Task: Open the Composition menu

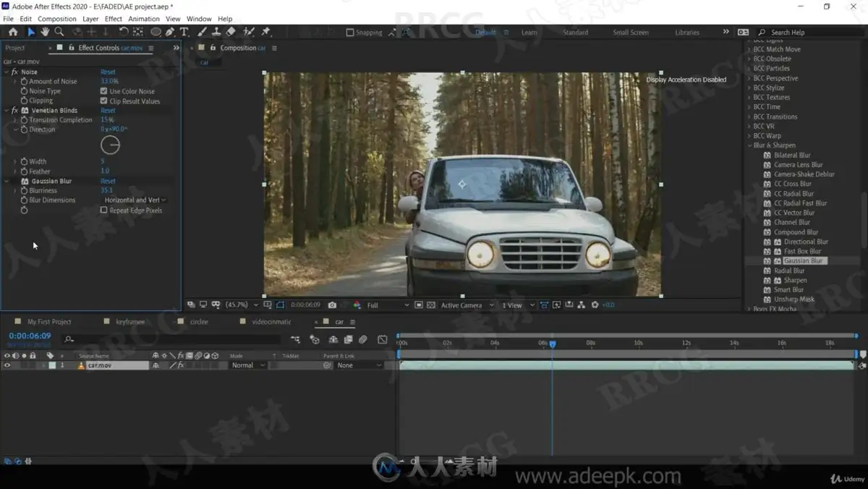Action: tap(57, 19)
